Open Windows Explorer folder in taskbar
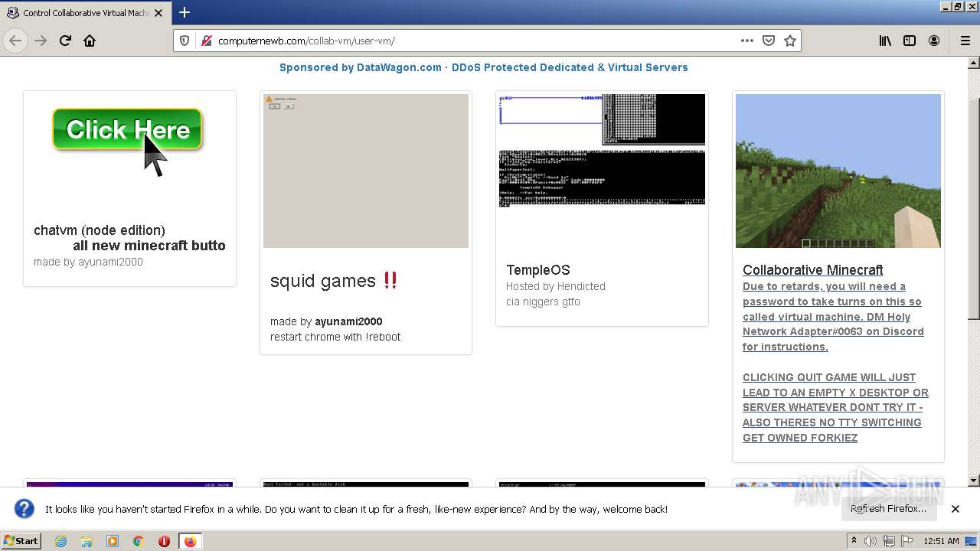 [87, 541]
